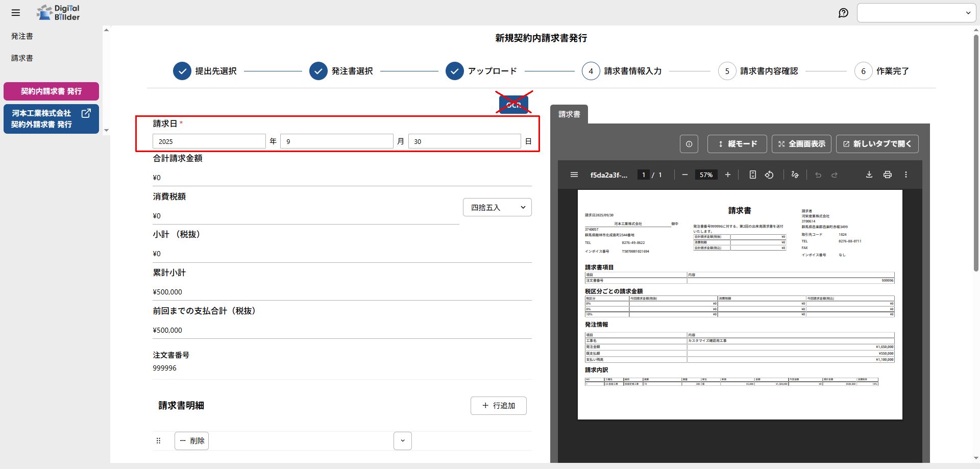This screenshot has height=469, width=980.
Task: Zoom out the PDF preview
Action: point(685,175)
